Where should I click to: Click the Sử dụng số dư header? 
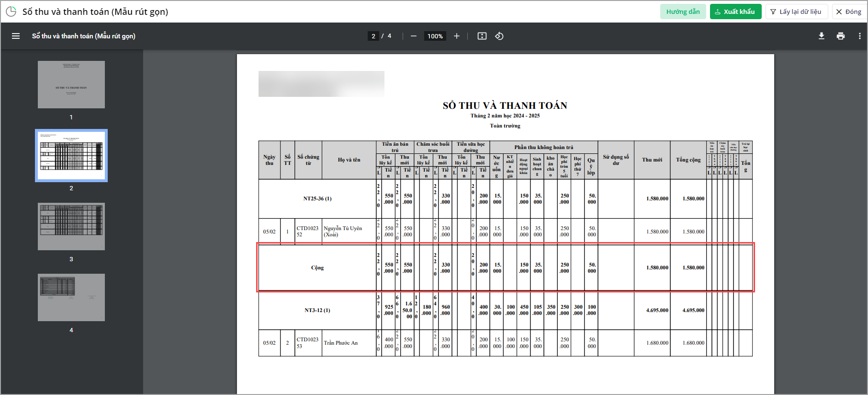[616, 160]
